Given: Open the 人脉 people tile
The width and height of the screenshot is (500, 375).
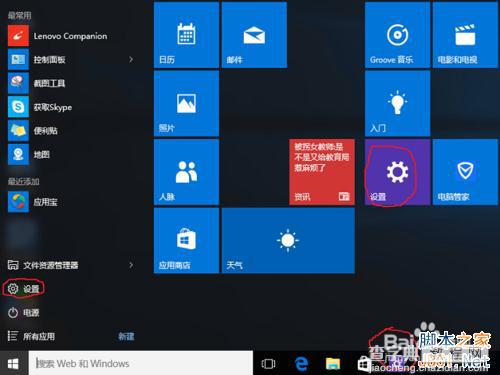Looking at the screenshot, I should click(x=186, y=172).
